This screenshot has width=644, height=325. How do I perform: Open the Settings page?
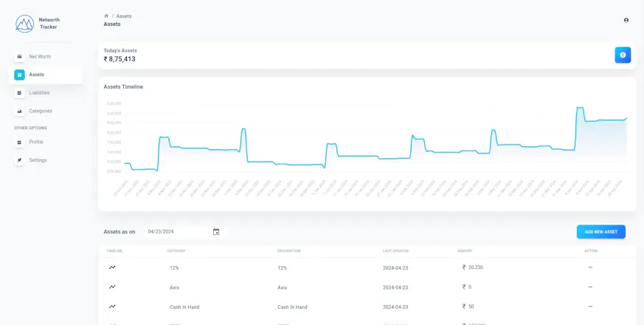[x=38, y=160]
